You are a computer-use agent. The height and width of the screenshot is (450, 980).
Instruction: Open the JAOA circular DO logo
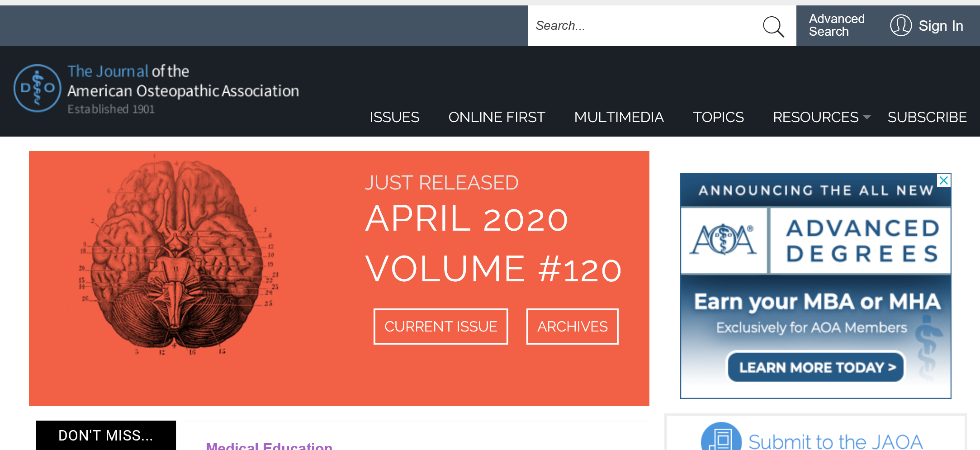(x=37, y=88)
